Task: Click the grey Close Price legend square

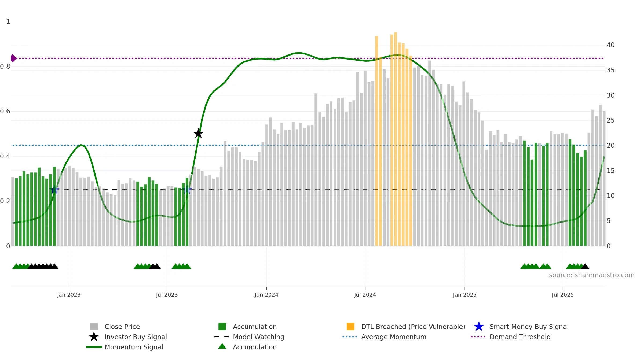Action: pyautogui.click(x=94, y=327)
